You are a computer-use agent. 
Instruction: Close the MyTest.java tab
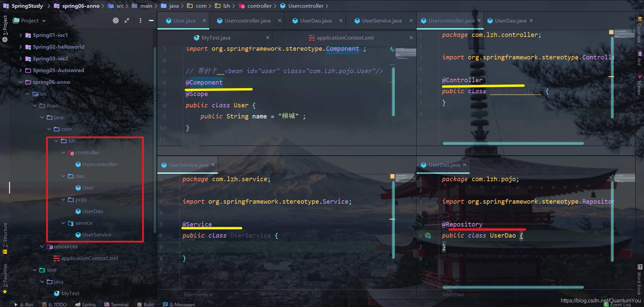pyautogui.click(x=267, y=38)
